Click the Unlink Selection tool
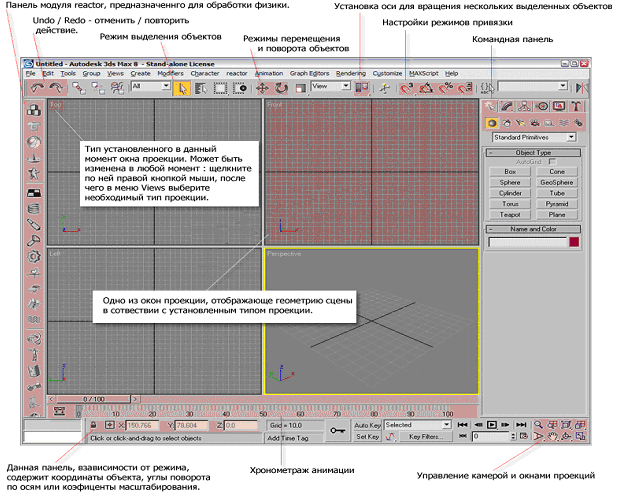This screenshot has height=495, width=622. 98,88
